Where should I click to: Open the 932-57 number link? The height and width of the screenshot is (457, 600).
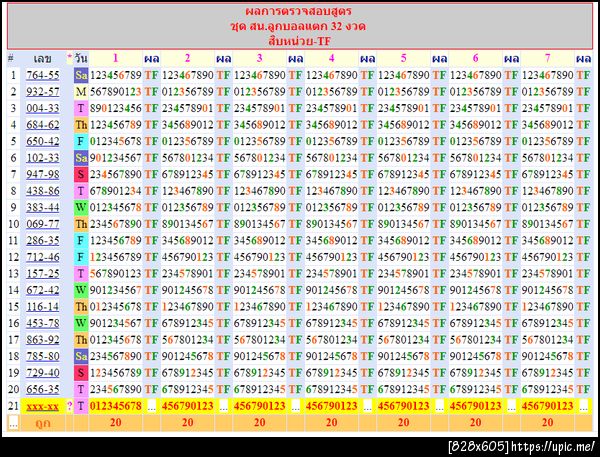[x=42, y=91]
